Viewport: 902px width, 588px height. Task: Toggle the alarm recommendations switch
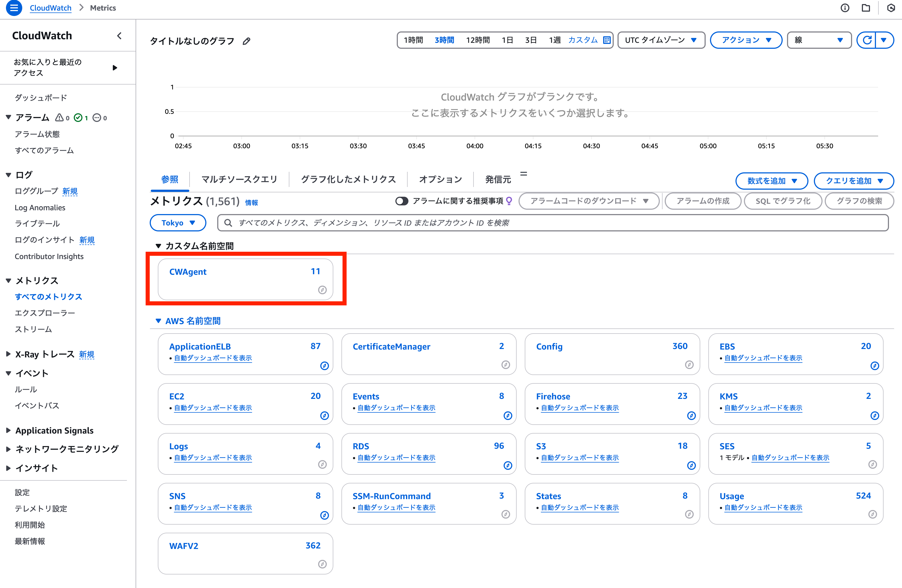click(x=402, y=201)
